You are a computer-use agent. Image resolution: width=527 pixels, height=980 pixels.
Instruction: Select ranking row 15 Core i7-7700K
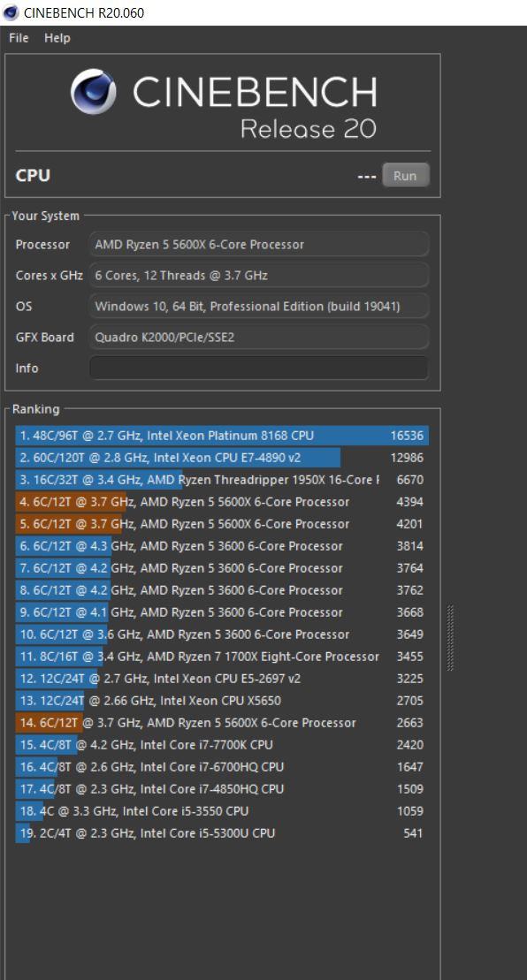[222, 744]
